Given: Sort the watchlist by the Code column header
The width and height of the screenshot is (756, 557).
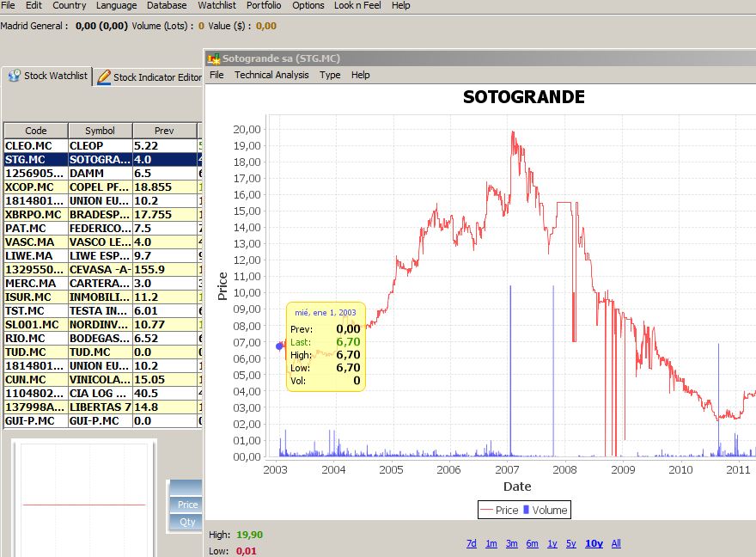Looking at the screenshot, I should [x=36, y=131].
